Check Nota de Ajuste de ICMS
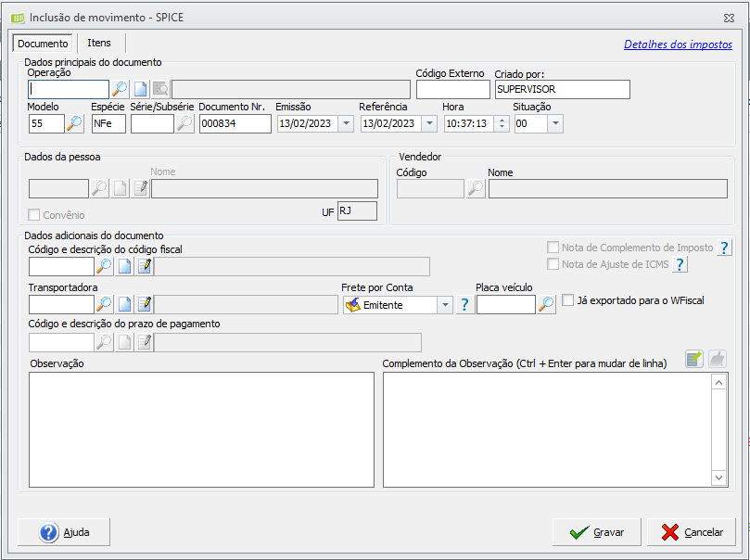Viewport: 750px width, 560px height. click(x=553, y=264)
